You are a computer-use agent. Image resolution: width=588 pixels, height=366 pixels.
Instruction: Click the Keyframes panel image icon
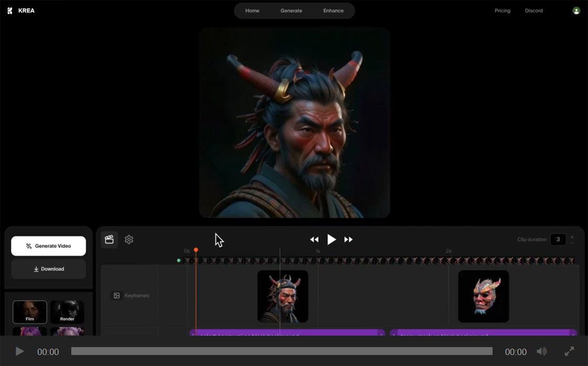coord(117,295)
